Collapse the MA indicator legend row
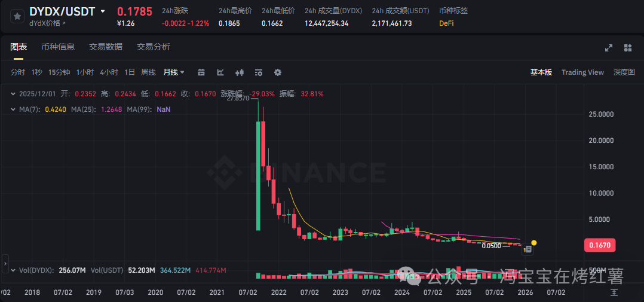The image size is (644, 302). tap(14, 109)
